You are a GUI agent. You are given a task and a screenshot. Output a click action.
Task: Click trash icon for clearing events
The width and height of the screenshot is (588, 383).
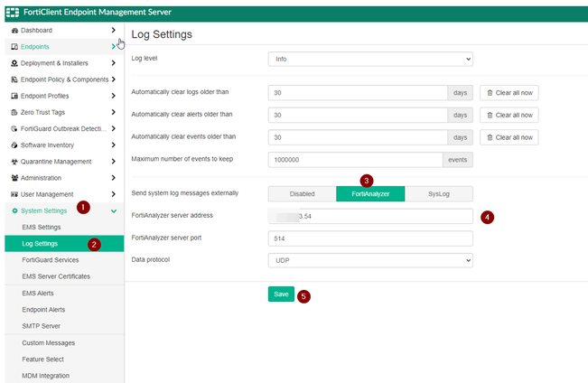tap(490, 137)
